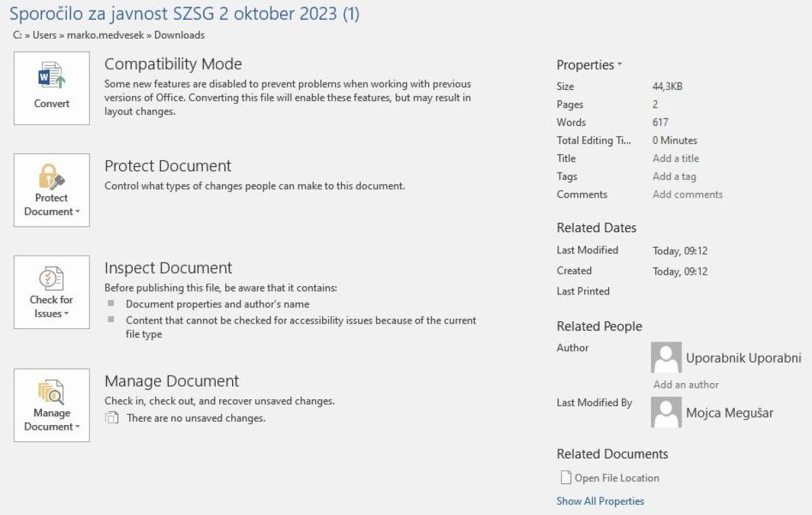Click the Manage Document icon
Viewport: 812px width, 515px height.
pyautogui.click(x=51, y=393)
